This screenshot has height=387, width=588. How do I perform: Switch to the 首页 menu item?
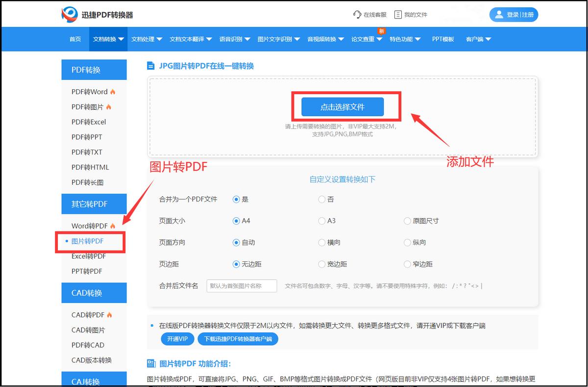75,39
